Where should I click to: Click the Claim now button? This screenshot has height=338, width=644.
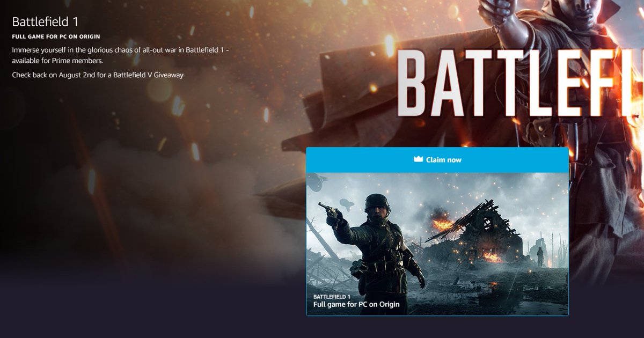[x=437, y=160]
